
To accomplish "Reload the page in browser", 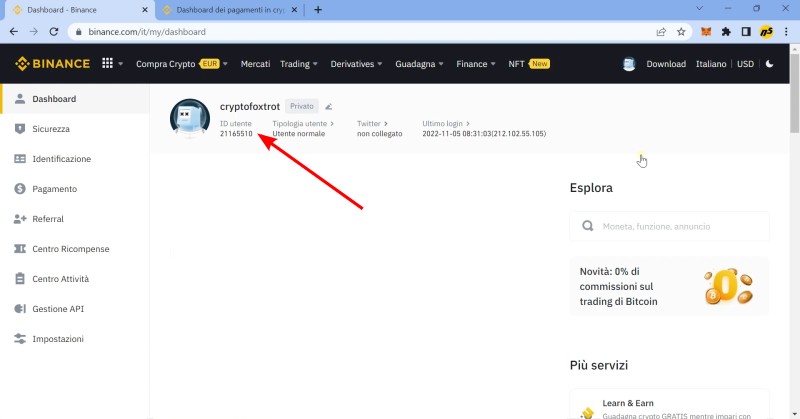I will [x=54, y=32].
